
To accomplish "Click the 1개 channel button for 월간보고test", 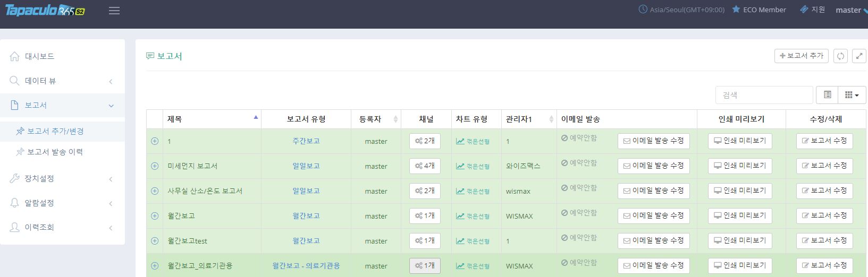I will tap(425, 241).
